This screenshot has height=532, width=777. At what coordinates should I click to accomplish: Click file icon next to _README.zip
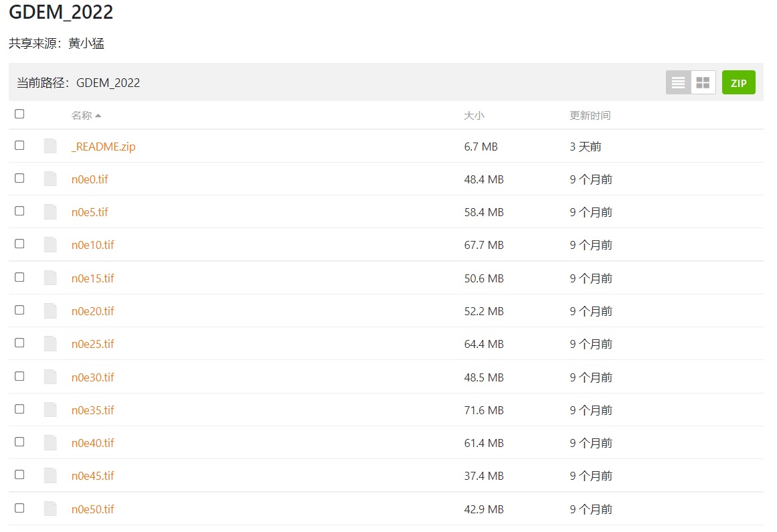coord(50,146)
